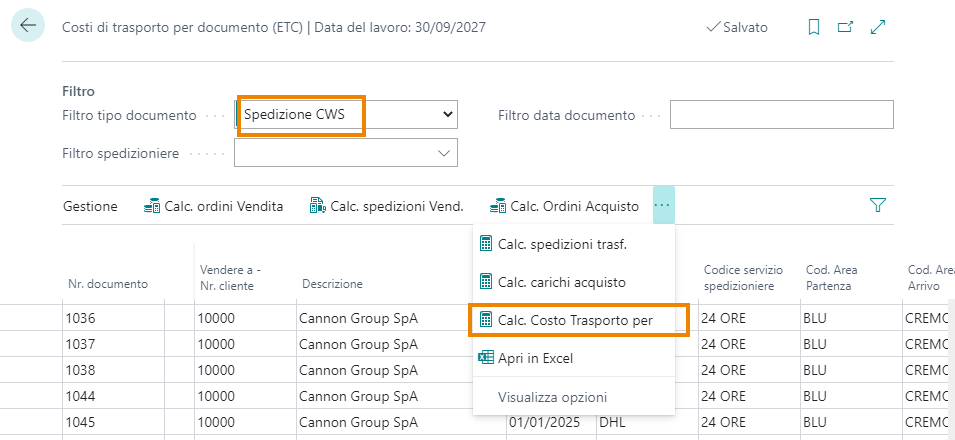This screenshot has width=955, height=440.
Task: Collapse the more actions ellipsis menu
Action: 664,205
